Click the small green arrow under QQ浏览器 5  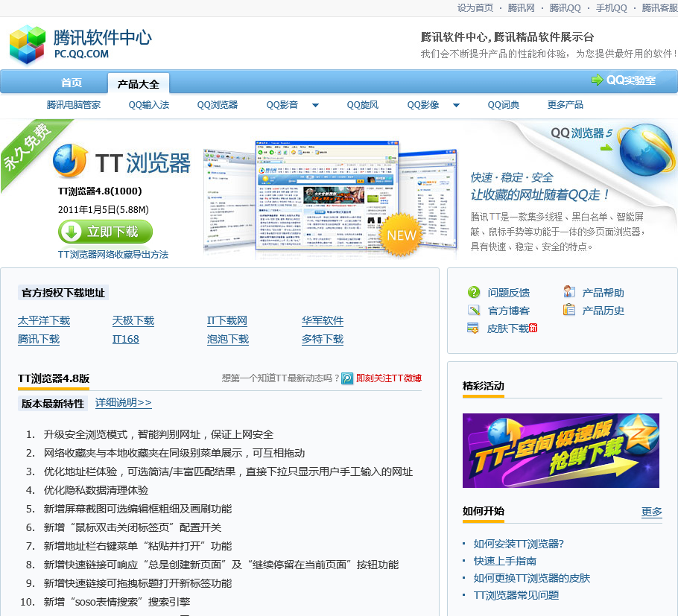point(606,147)
